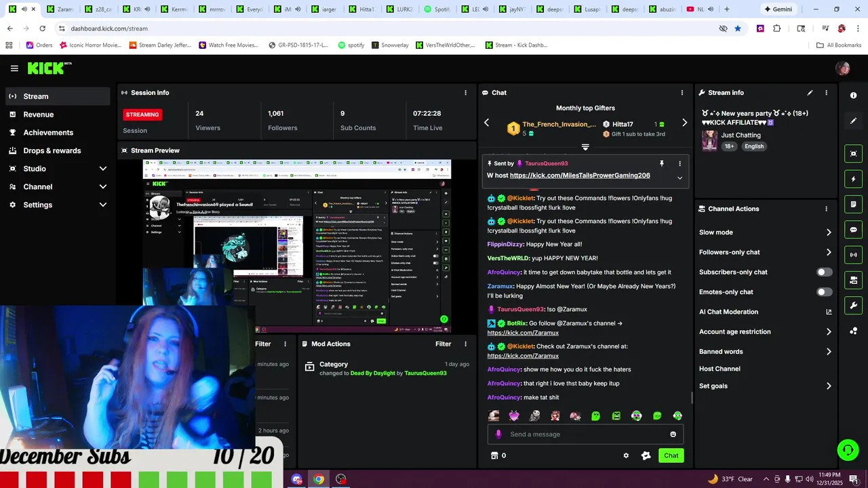Open BotRix Zaramux channel link

point(523,333)
